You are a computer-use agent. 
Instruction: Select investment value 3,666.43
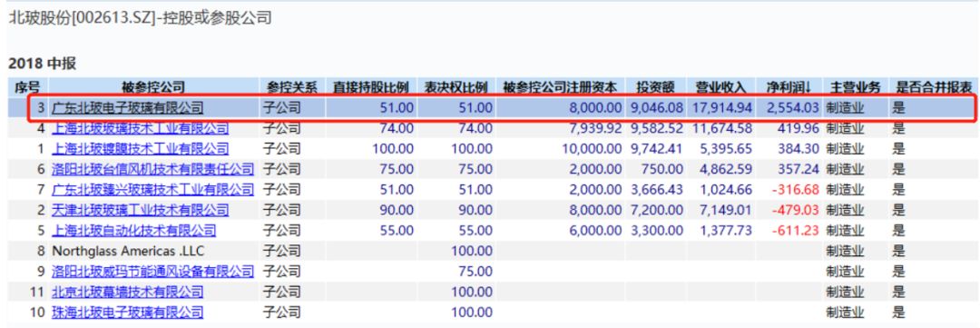[656, 190]
